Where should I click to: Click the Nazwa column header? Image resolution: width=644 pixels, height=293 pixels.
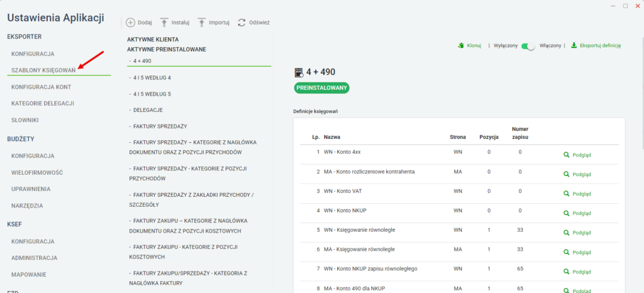[x=332, y=137]
